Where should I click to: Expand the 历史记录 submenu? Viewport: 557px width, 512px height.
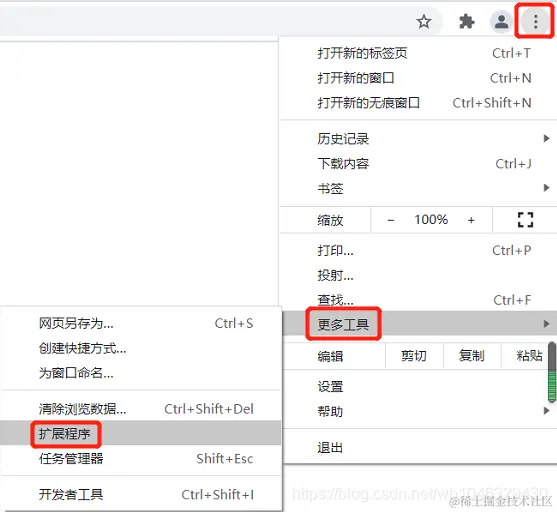[418, 139]
